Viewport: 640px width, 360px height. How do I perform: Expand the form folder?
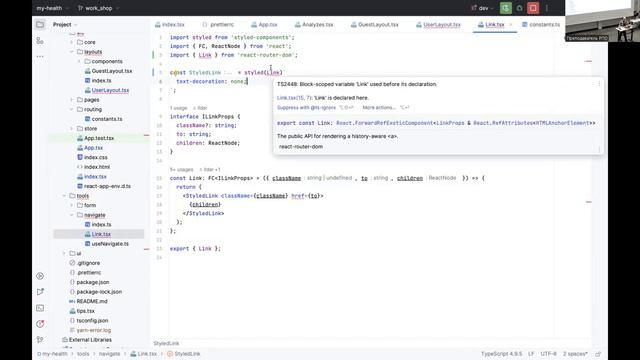tap(72, 205)
